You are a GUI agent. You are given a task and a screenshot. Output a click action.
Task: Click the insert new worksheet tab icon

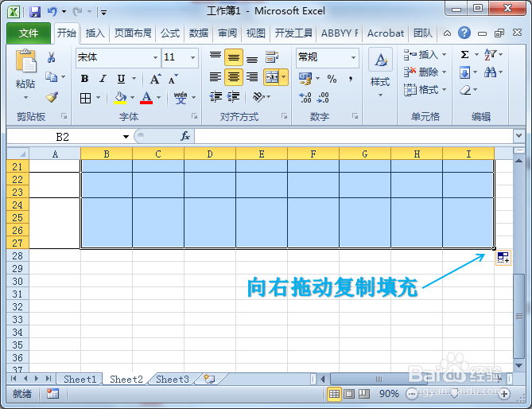click(x=209, y=379)
